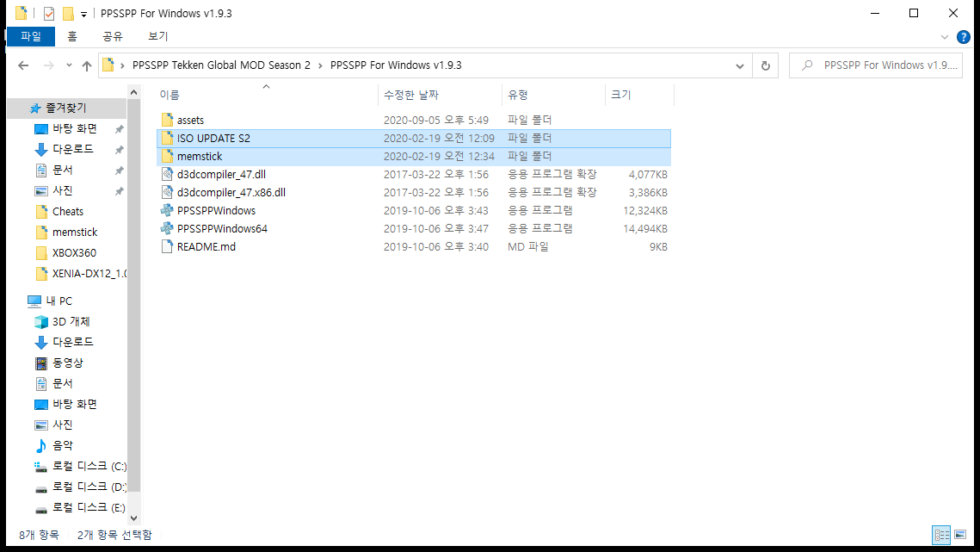Click navigation pane scroll up arrow
Image resolution: width=980 pixels, height=552 pixels.
pos(133,93)
